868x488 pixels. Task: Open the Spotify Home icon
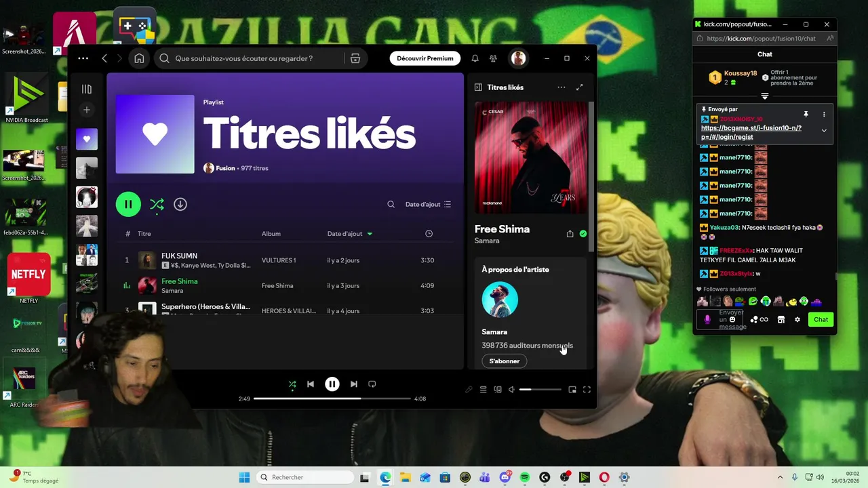point(139,58)
